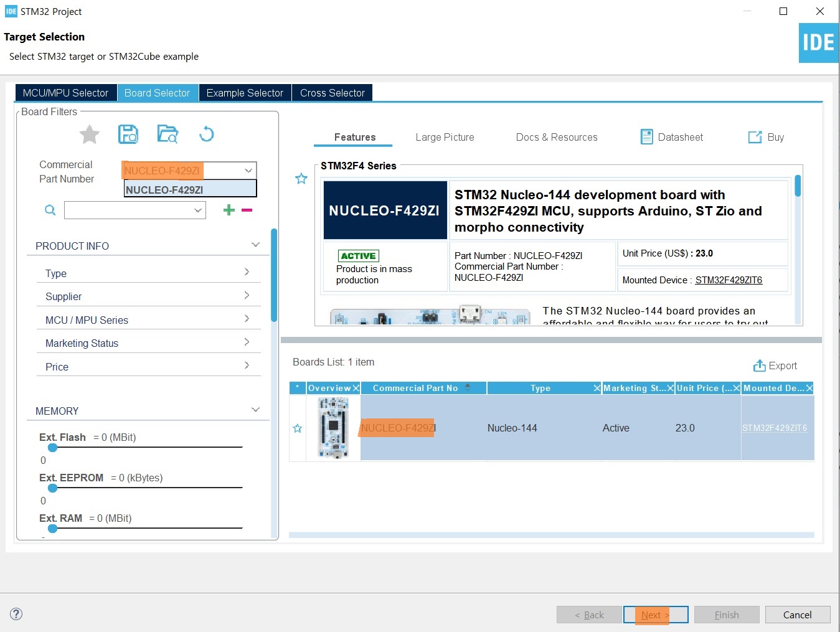
Task: Show favorite boards with the star filter icon
Action: click(90, 134)
